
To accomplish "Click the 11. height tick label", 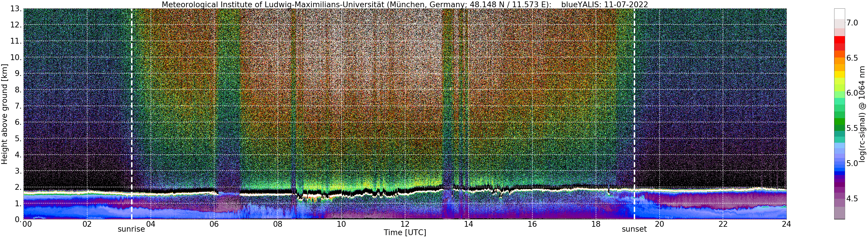I will tap(16, 41).
